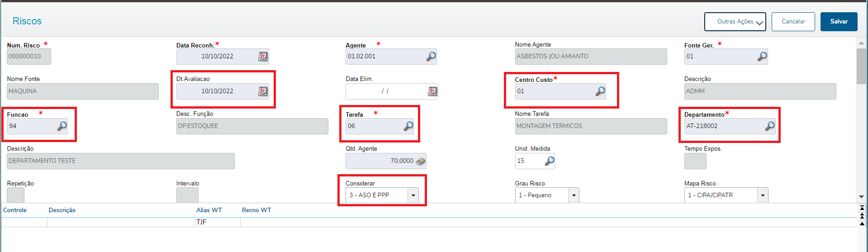Open Funcao lookup magnifier icon
Image resolution: width=868 pixels, height=252 pixels.
(62, 126)
